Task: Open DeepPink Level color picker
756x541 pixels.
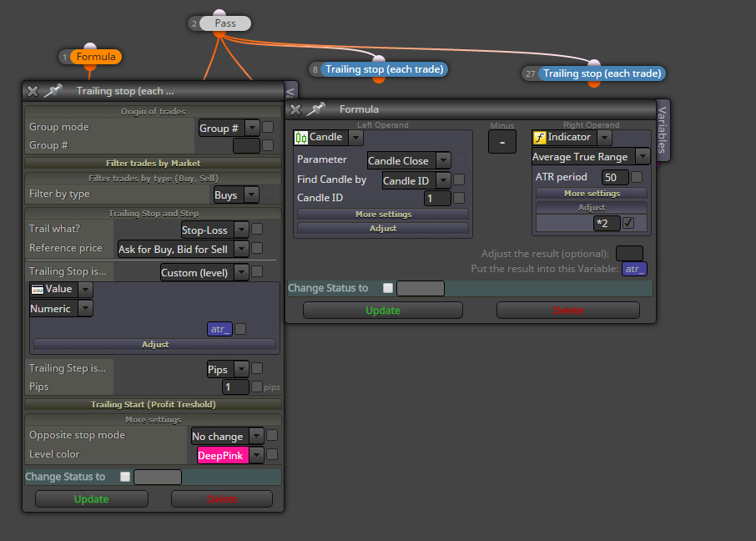Action: pyautogui.click(x=230, y=456)
